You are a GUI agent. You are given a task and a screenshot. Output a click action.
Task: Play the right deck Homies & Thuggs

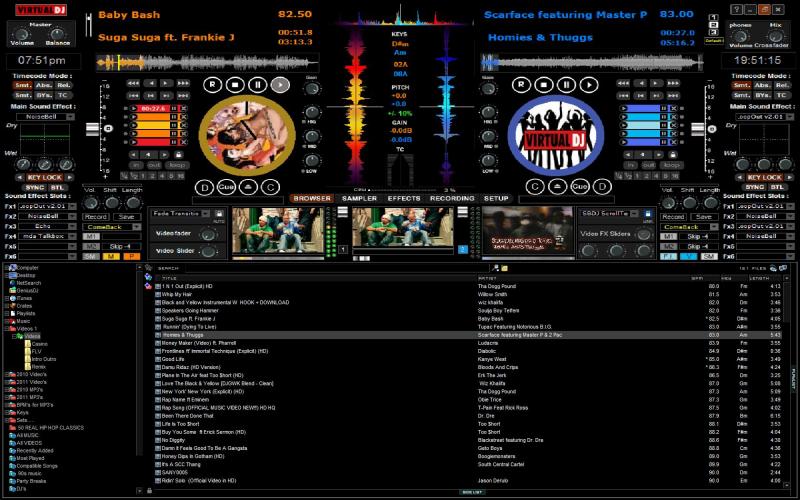point(589,85)
